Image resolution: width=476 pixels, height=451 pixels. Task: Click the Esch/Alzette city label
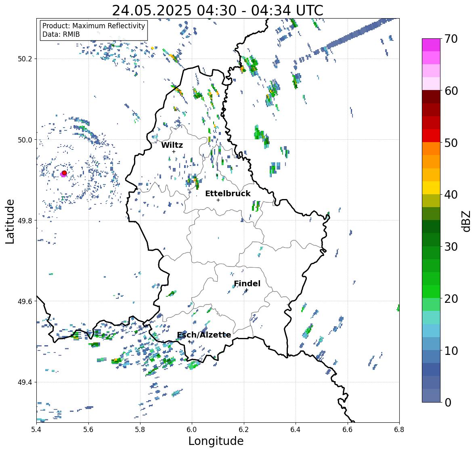pyautogui.click(x=204, y=335)
